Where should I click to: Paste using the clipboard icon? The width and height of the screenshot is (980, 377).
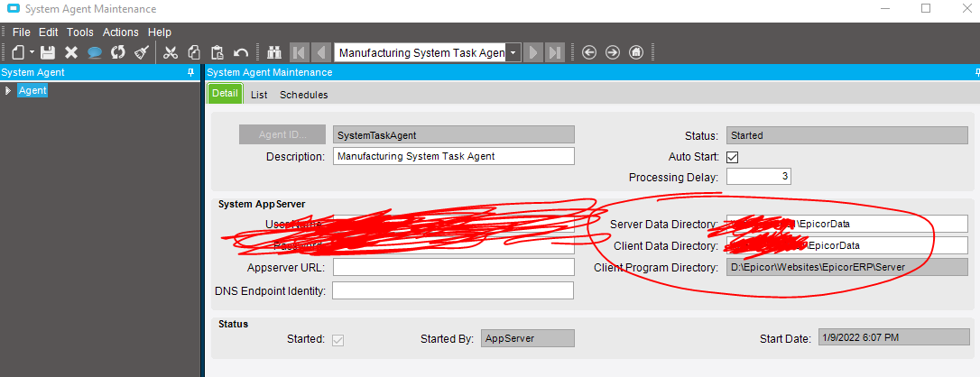click(x=217, y=52)
